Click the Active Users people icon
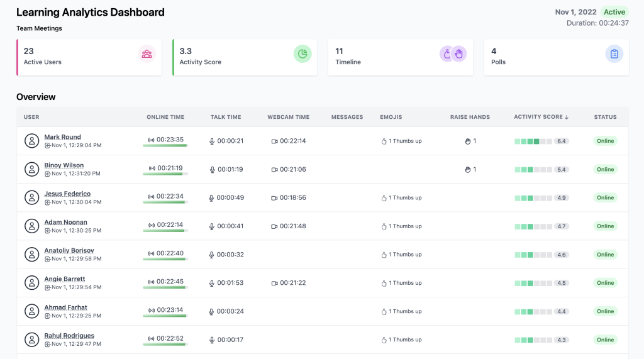 (147, 54)
